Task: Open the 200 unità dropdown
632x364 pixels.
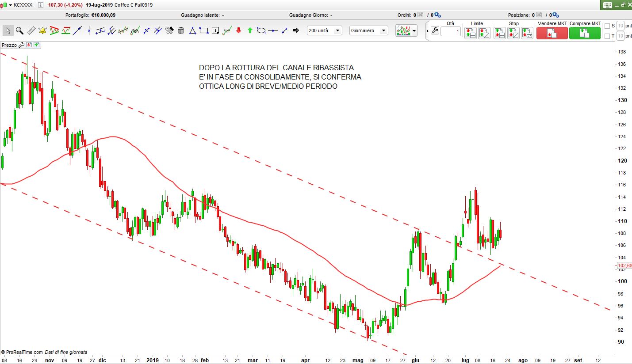Action: tap(325, 30)
